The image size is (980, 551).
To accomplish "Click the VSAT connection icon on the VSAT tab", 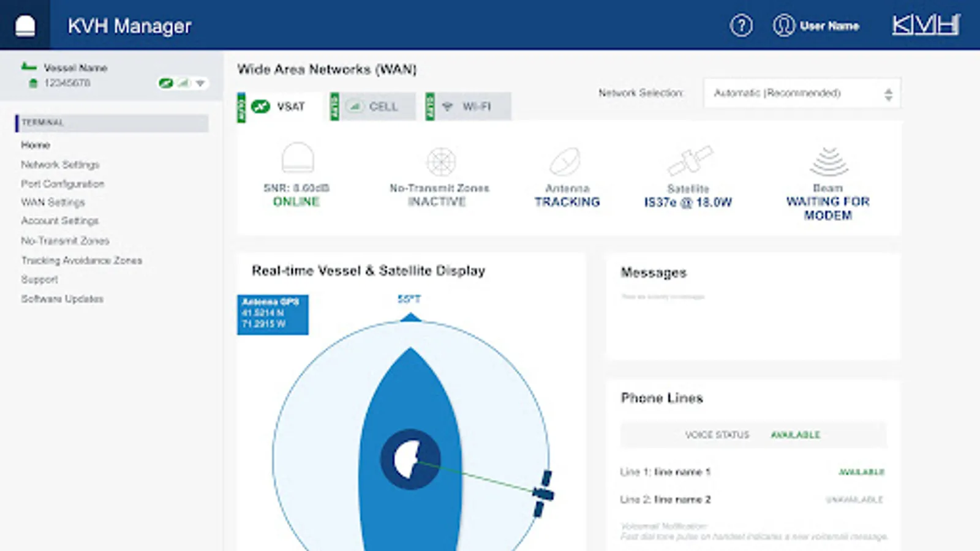I will pyautogui.click(x=260, y=107).
